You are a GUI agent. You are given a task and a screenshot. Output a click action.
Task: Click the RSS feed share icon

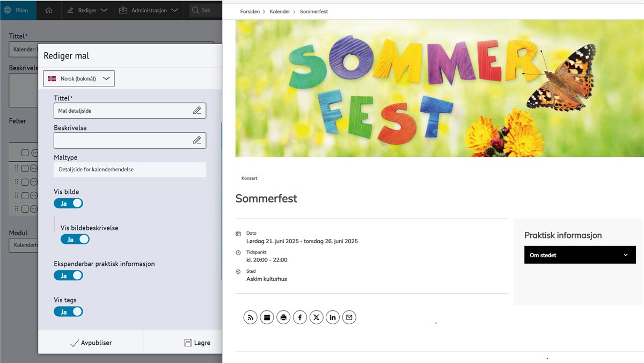point(250,317)
